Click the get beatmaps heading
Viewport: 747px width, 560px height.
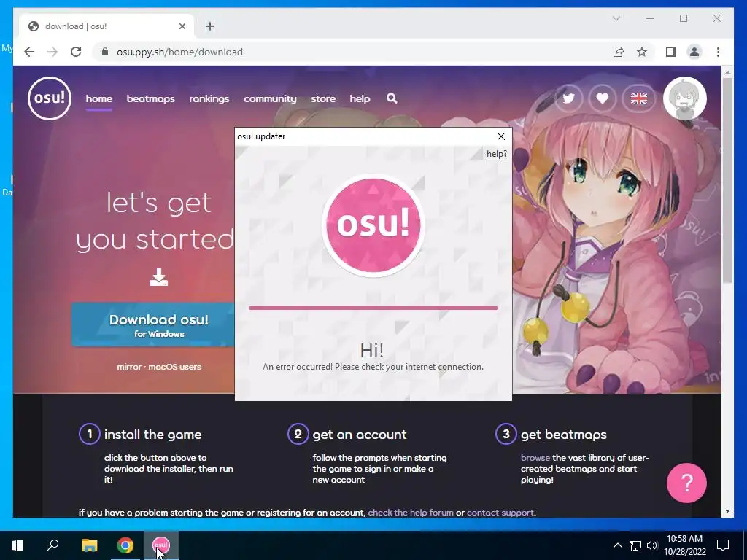click(564, 435)
